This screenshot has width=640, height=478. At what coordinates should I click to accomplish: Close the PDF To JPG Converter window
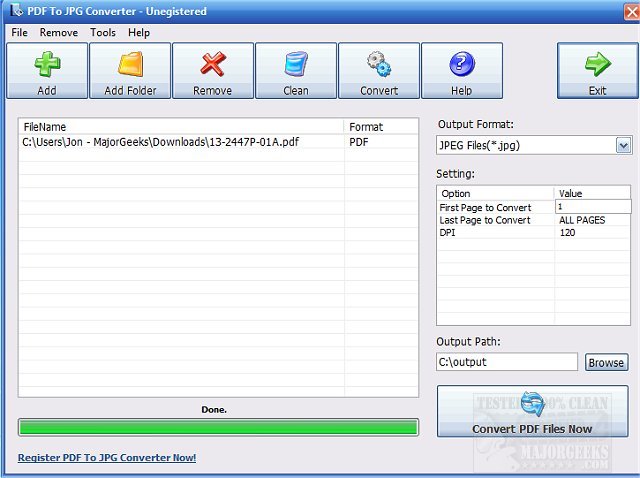pos(632,12)
